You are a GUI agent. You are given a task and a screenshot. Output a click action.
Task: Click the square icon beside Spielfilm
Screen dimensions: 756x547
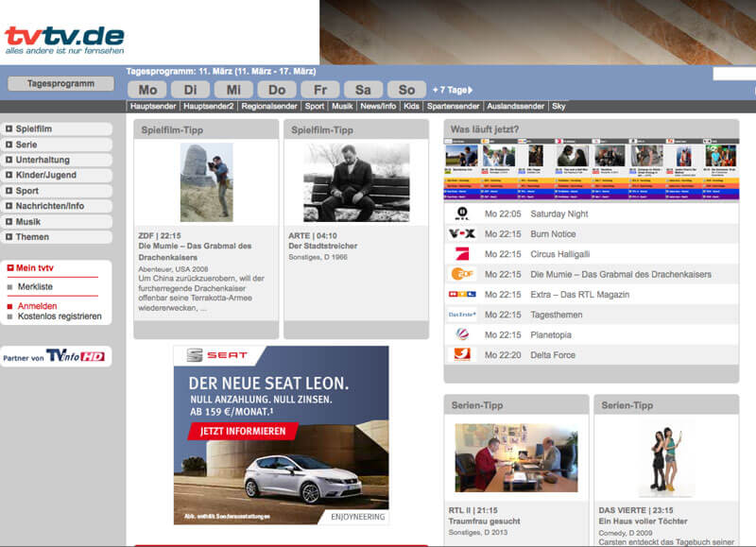(x=9, y=128)
